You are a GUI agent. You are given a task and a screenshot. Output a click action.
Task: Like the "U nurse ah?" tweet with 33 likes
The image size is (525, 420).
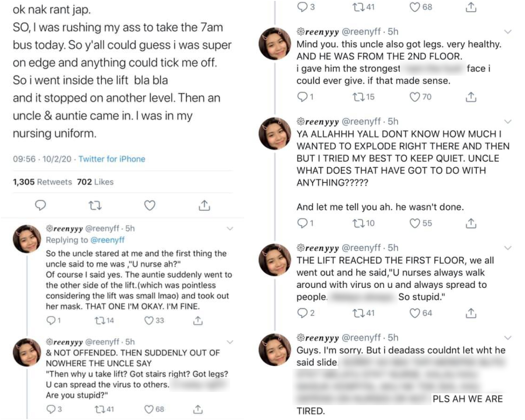pos(149,321)
